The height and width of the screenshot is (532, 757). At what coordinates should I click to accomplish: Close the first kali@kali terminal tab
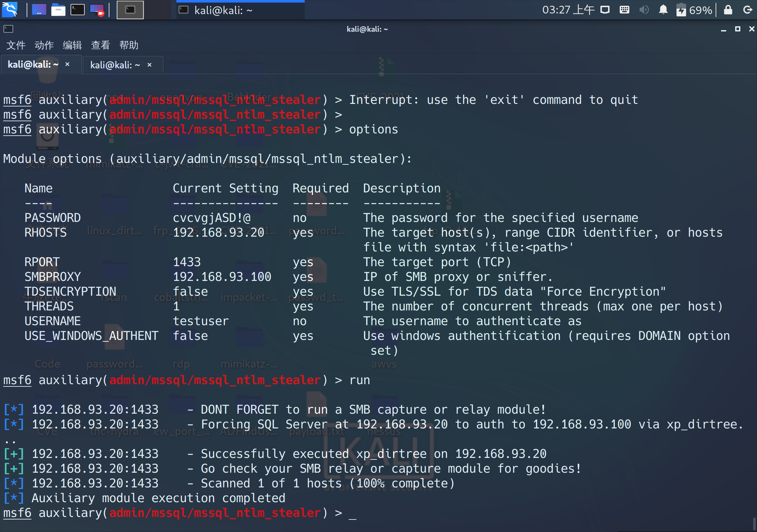(67, 64)
